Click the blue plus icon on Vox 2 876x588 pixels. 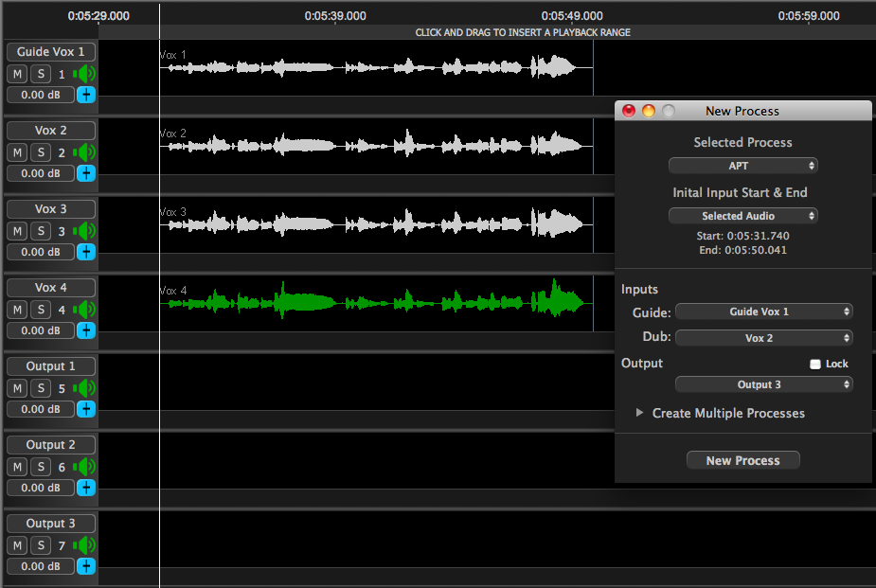(x=86, y=173)
